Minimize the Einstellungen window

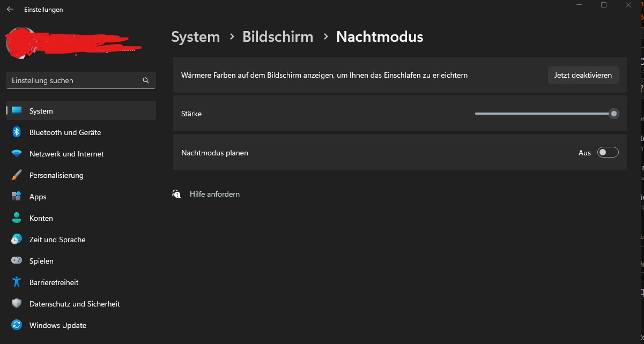click(x=579, y=5)
